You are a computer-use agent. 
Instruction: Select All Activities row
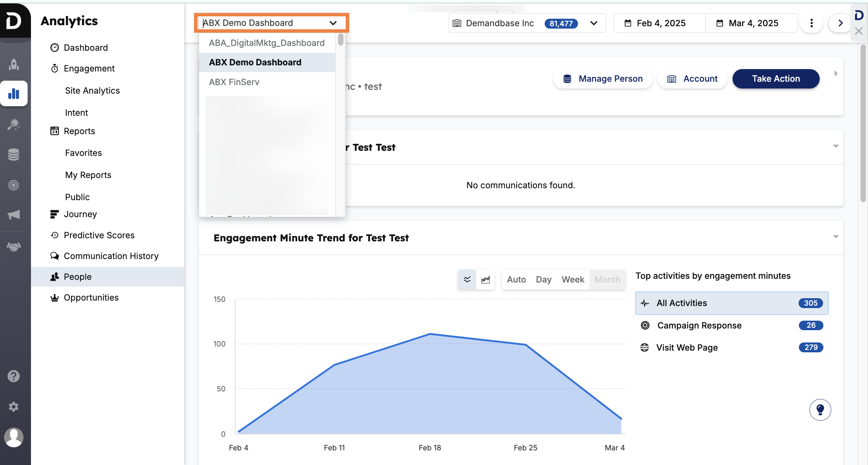[x=732, y=303]
